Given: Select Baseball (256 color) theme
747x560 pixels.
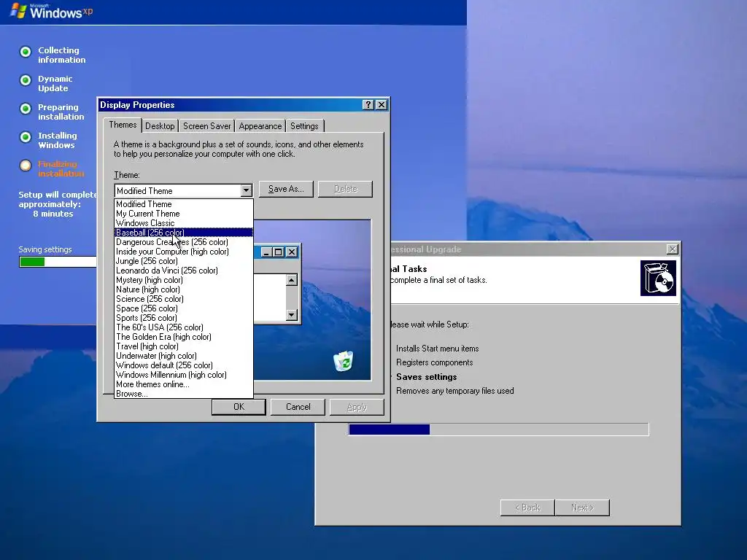Looking at the screenshot, I should tap(183, 233).
